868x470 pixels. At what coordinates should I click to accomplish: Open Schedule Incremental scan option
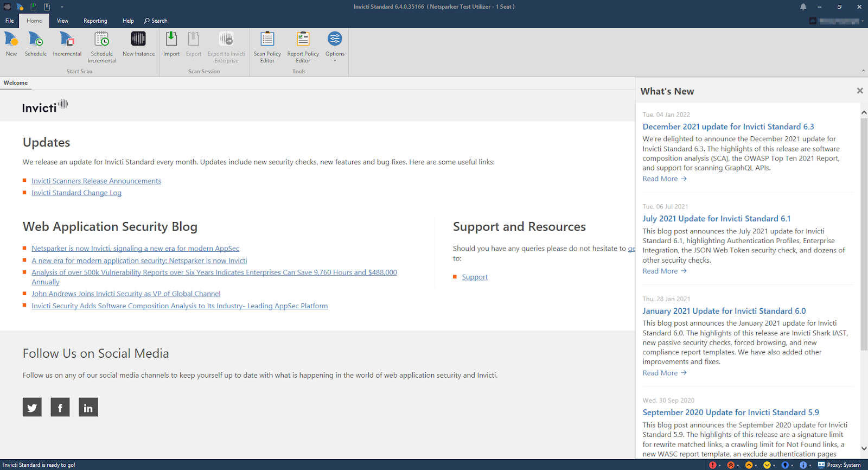click(102, 47)
